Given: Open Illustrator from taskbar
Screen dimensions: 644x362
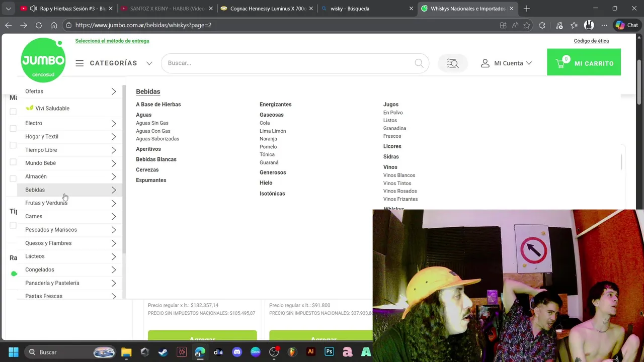Looking at the screenshot, I should (311, 352).
